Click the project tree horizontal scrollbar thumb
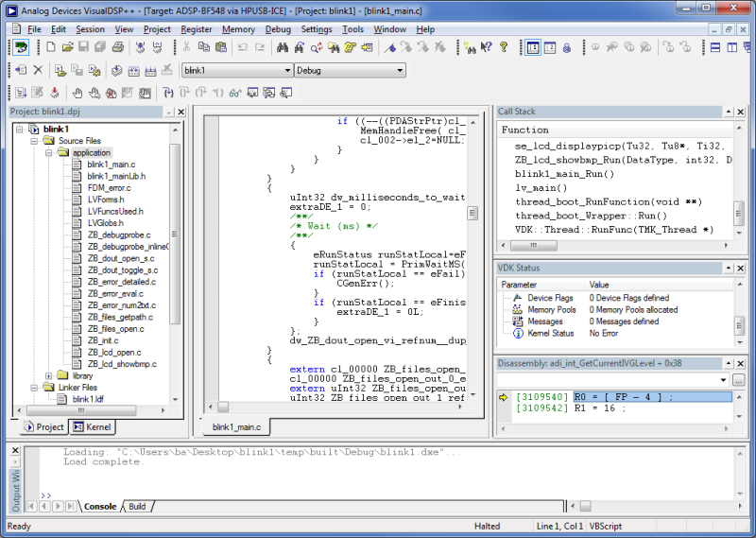 (81, 410)
